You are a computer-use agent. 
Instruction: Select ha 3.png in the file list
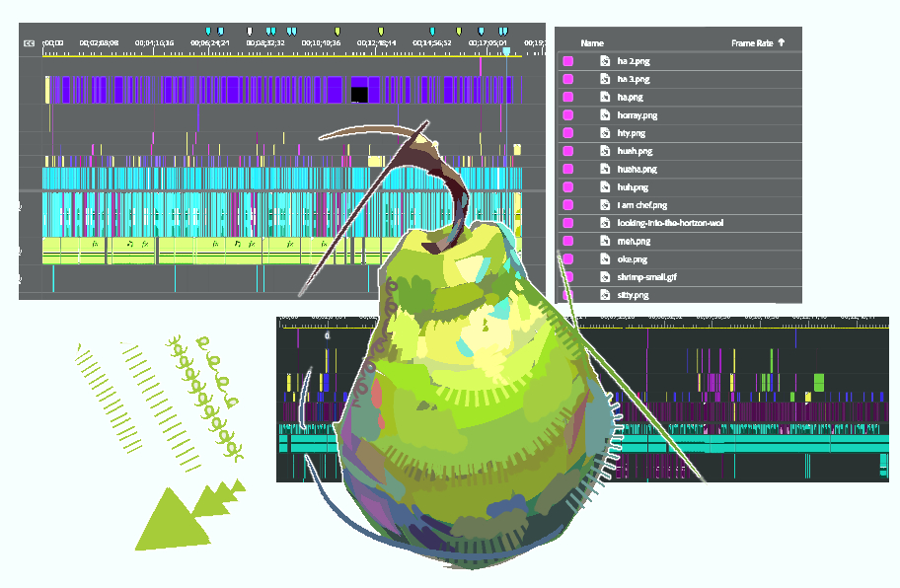pyautogui.click(x=633, y=79)
